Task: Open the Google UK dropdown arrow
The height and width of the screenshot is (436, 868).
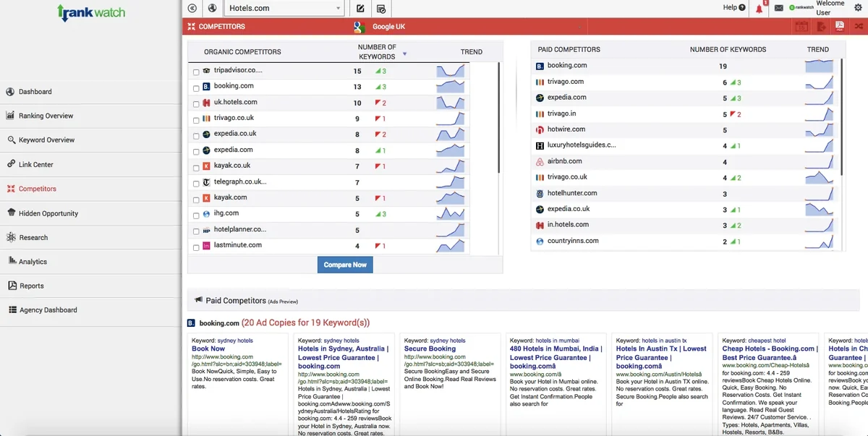Action: (580, 27)
